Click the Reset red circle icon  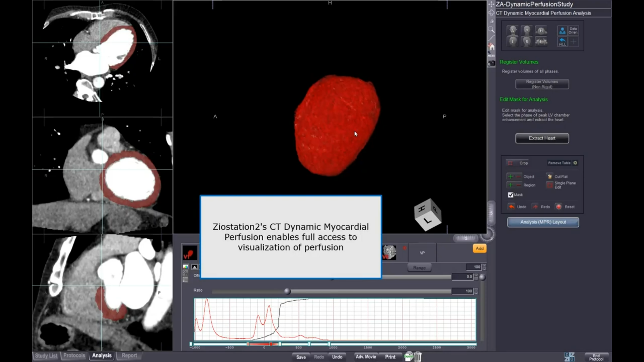click(559, 207)
